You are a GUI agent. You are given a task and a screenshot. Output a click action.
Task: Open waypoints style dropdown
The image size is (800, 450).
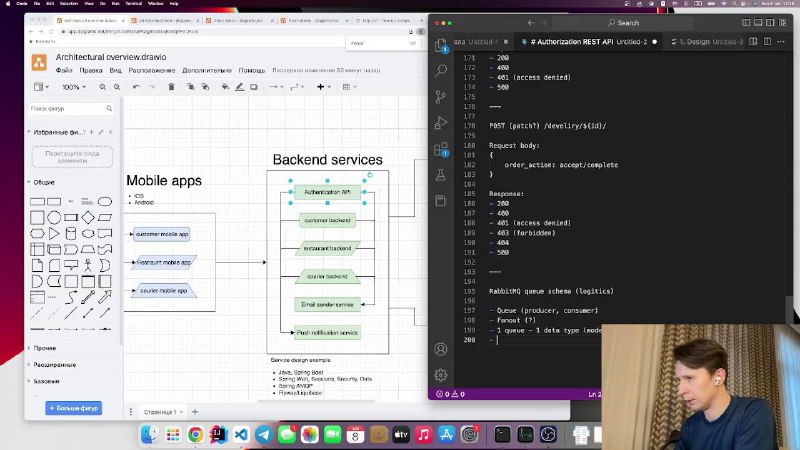[x=297, y=87]
